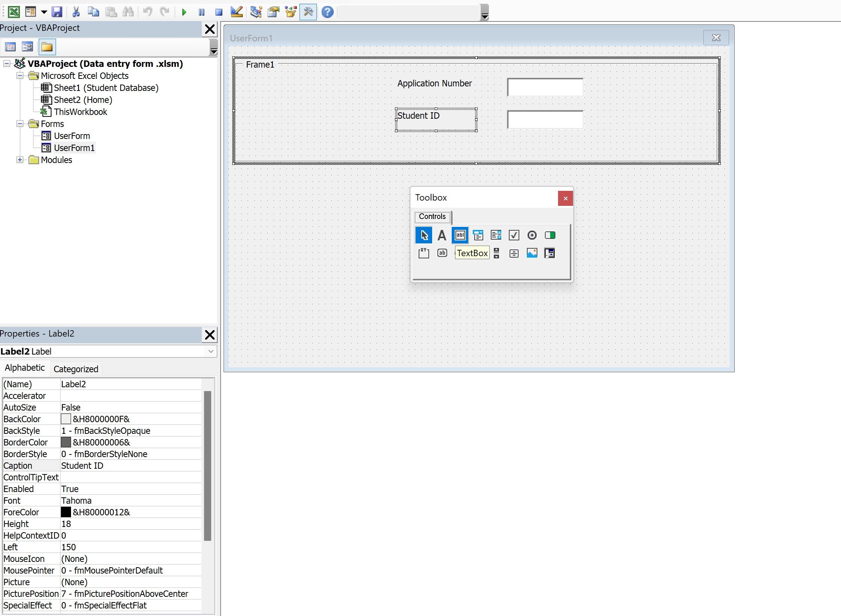Image resolution: width=841 pixels, height=616 pixels.
Task: Click the Student ID text input field
Action: click(x=545, y=119)
